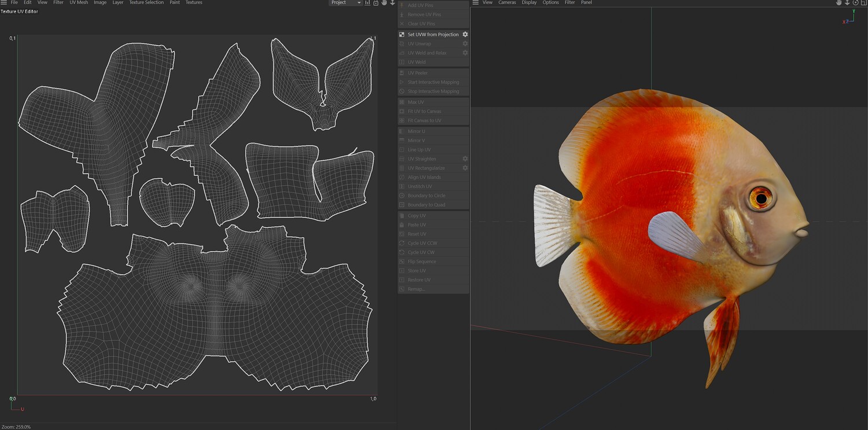
Task: Click Fit UV to Canvas
Action: point(433,111)
